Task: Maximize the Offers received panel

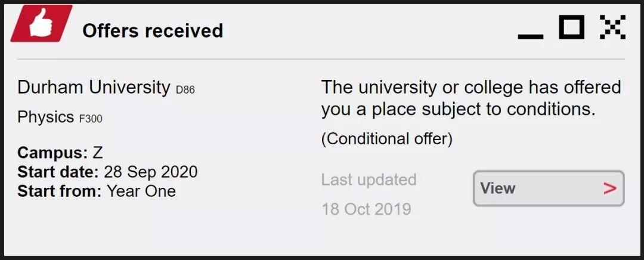Action: tap(571, 27)
